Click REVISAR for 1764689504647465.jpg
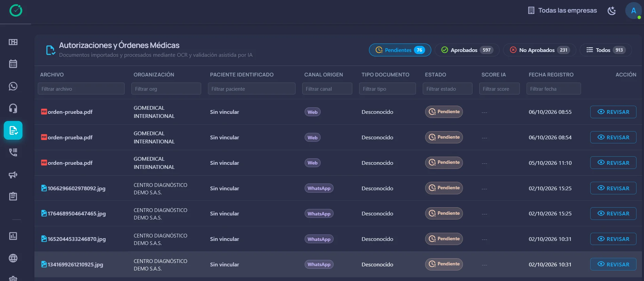Image resolution: width=644 pixels, height=281 pixels. point(613,213)
